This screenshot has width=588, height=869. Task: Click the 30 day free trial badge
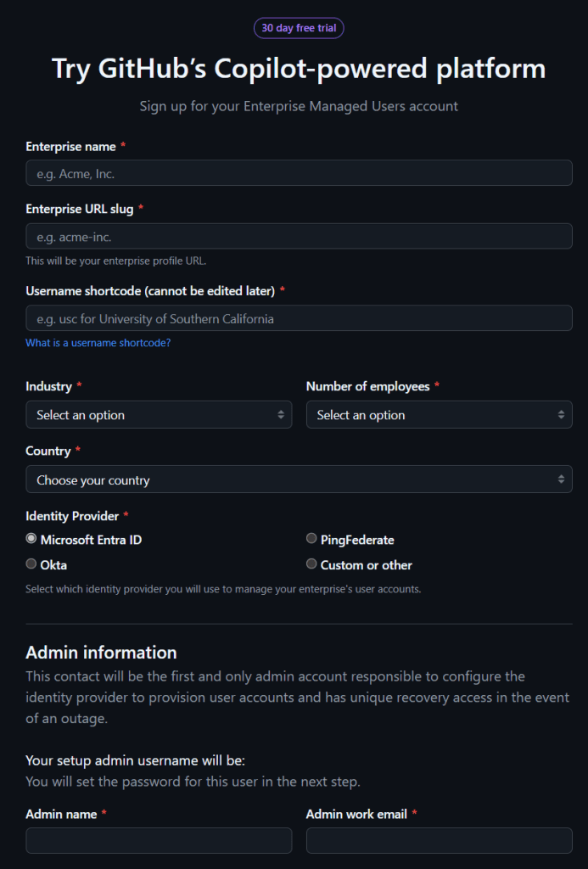pyautogui.click(x=299, y=28)
